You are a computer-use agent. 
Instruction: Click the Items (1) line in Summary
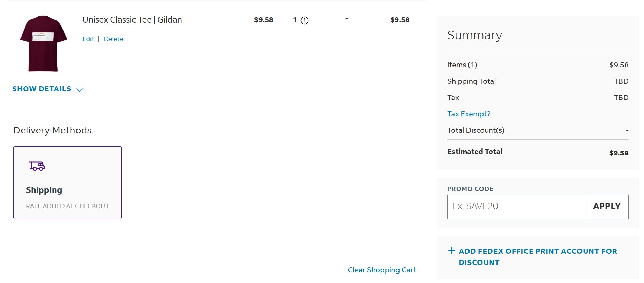[x=462, y=65]
